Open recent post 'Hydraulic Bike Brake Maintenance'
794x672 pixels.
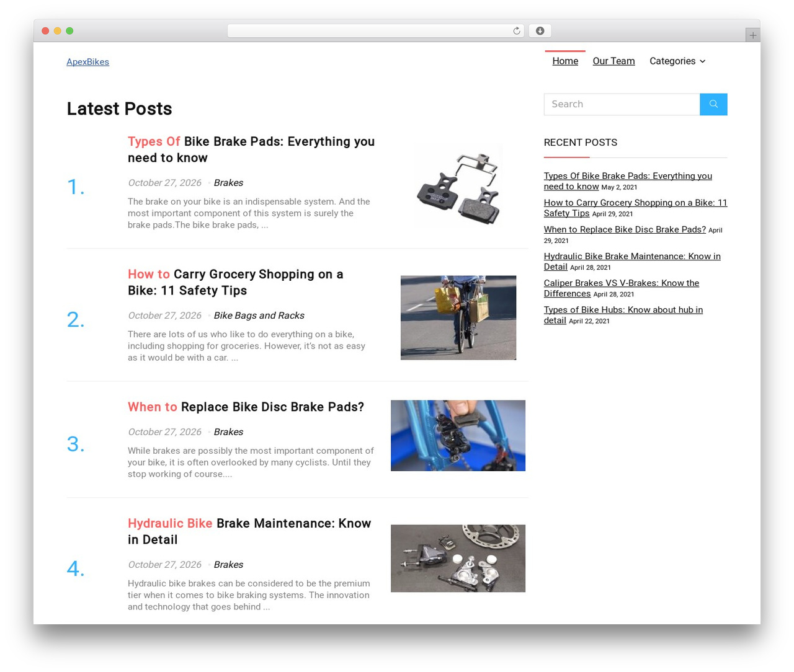point(632,261)
